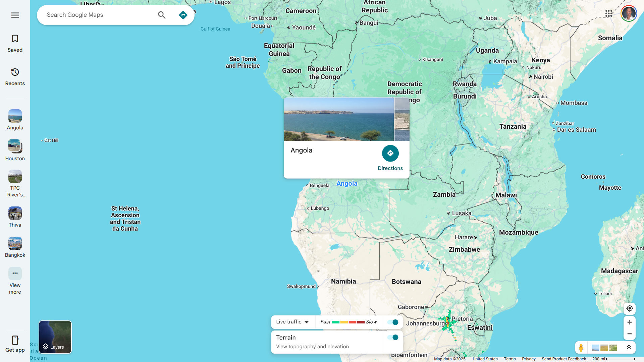Click View more recent places

(15, 274)
